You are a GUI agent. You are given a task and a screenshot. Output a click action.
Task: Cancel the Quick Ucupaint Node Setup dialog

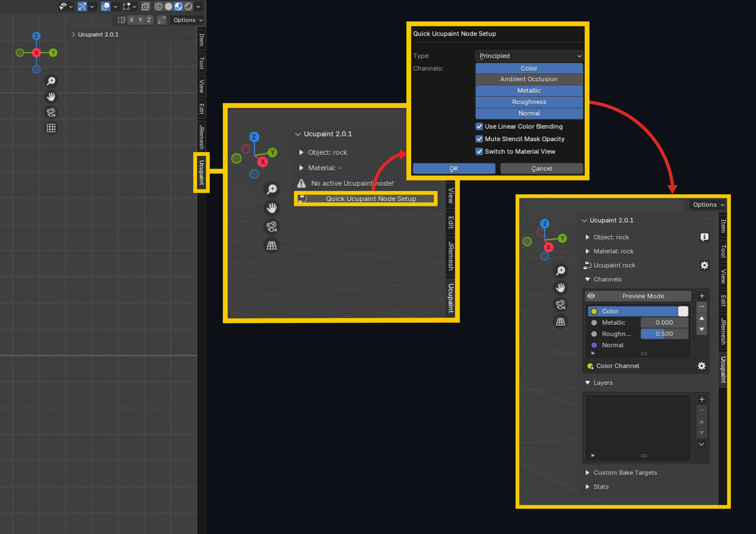542,168
